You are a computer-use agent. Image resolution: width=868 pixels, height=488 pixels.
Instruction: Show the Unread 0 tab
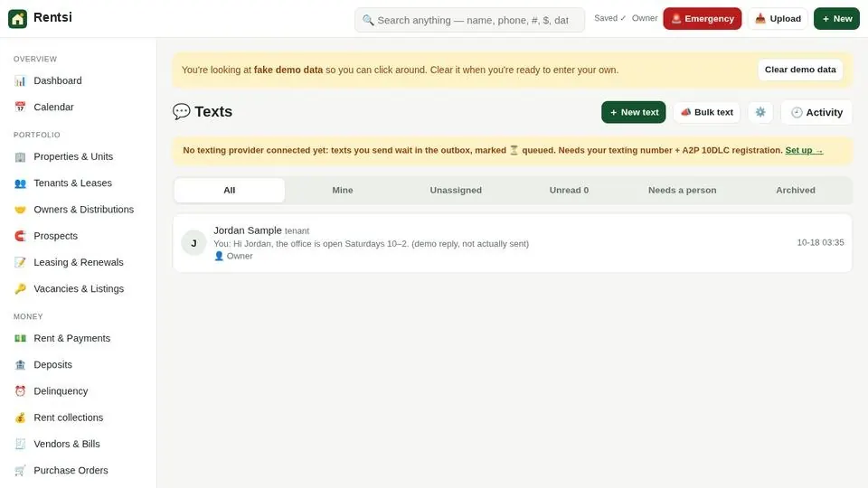[569, 191]
